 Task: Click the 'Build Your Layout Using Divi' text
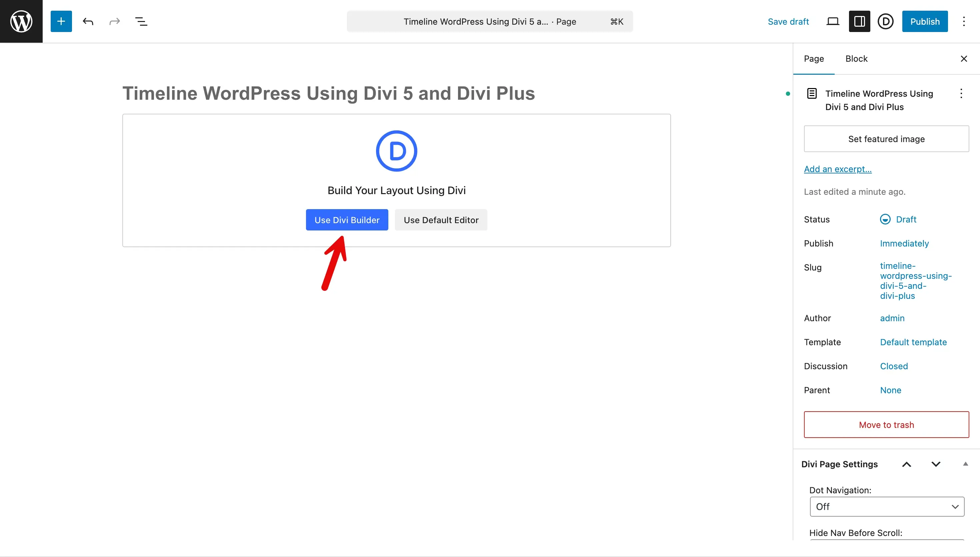click(397, 190)
